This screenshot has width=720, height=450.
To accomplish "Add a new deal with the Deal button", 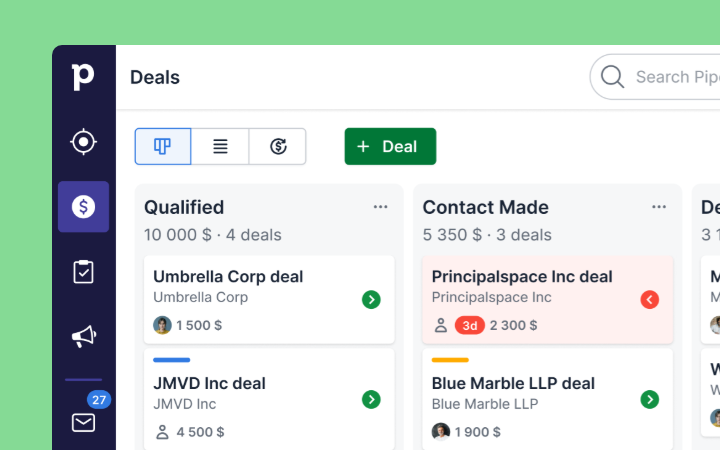I will click(390, 146).
